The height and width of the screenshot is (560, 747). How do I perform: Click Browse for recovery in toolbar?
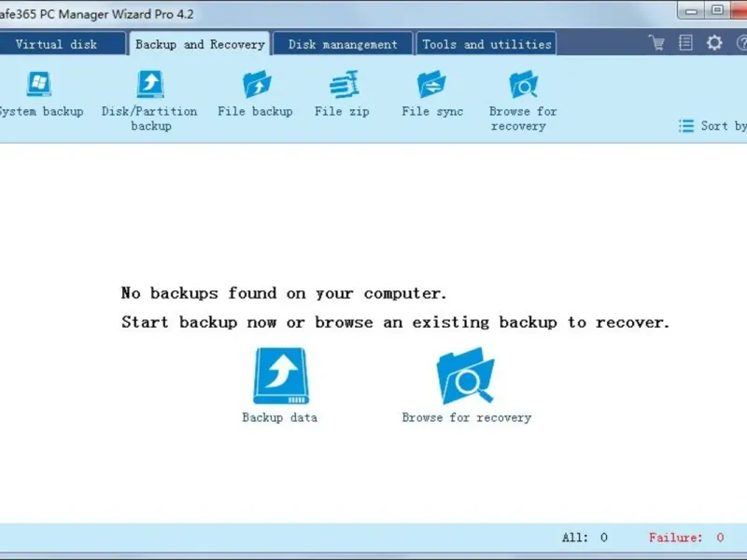tap(523, 101)
